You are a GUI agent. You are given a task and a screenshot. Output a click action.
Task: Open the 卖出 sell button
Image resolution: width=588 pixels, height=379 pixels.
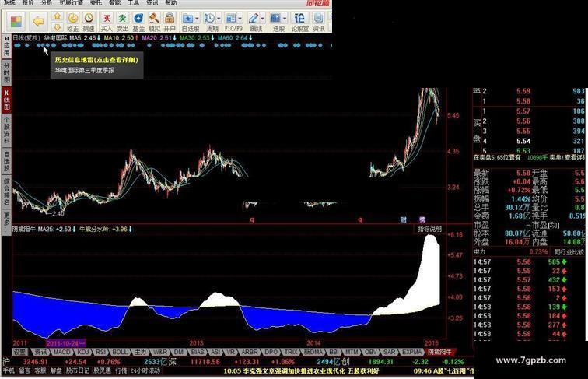tap(123, 22)
